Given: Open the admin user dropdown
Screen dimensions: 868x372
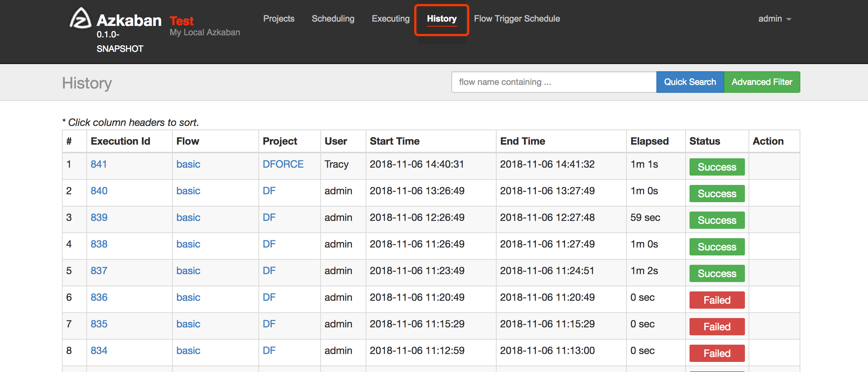Looking at the screenshot, I should point(774,19).
